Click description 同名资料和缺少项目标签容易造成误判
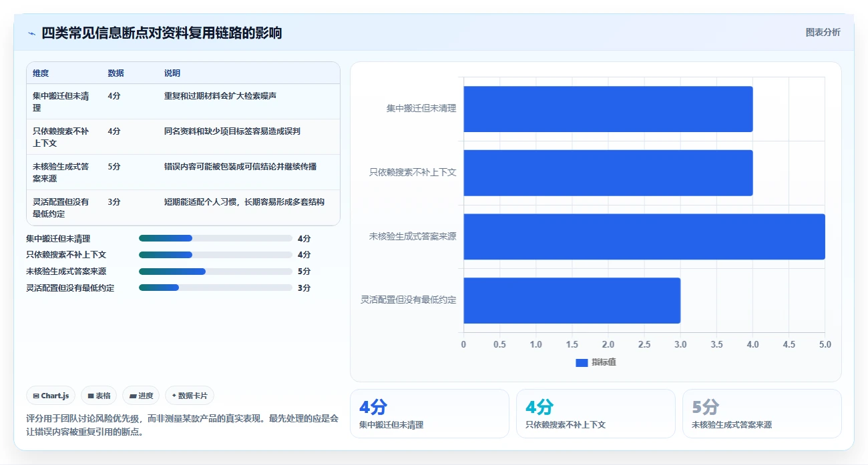The height and width of the screenshot is (465, 868). pyautogui.click(x=232, y=131)
